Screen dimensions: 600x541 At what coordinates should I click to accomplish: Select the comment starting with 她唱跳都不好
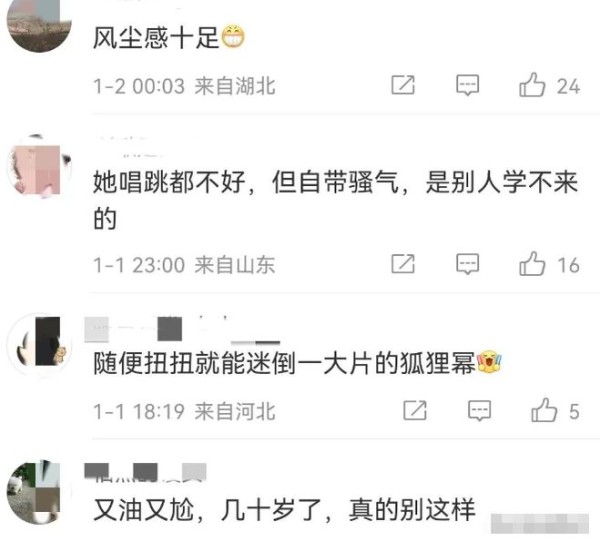tap(335, 200)
